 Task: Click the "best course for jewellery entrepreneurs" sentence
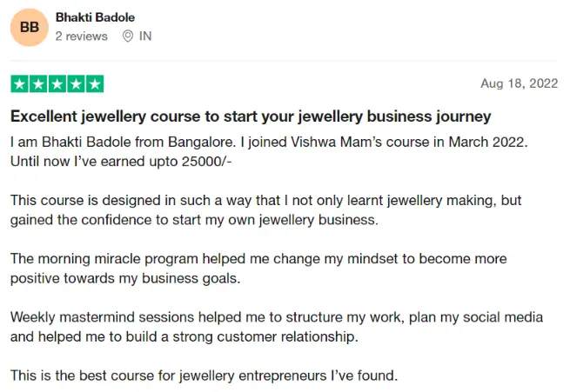[x=204, y=375]
